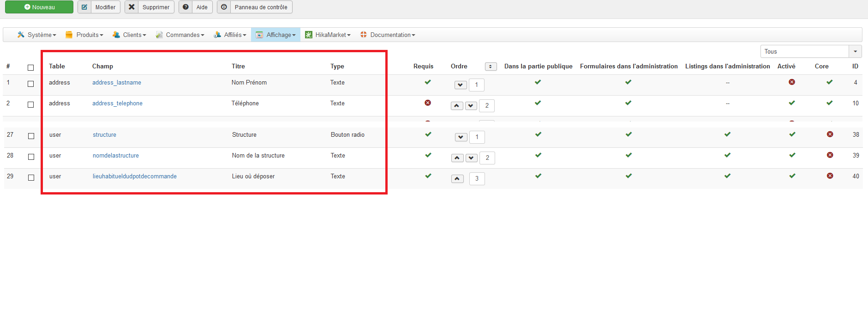Sort by the Champ column header
The image size is (868, 310).
point(102,67)
